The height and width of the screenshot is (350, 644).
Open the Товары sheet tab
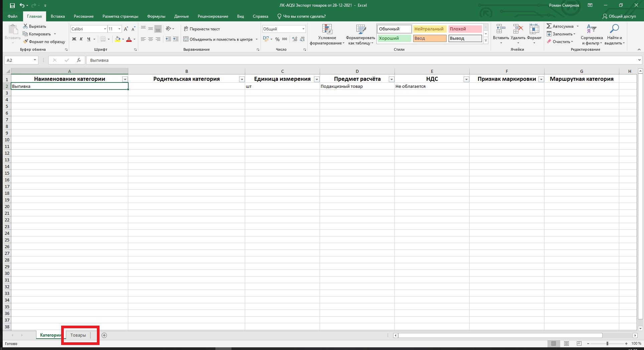(x=78, y=335)
